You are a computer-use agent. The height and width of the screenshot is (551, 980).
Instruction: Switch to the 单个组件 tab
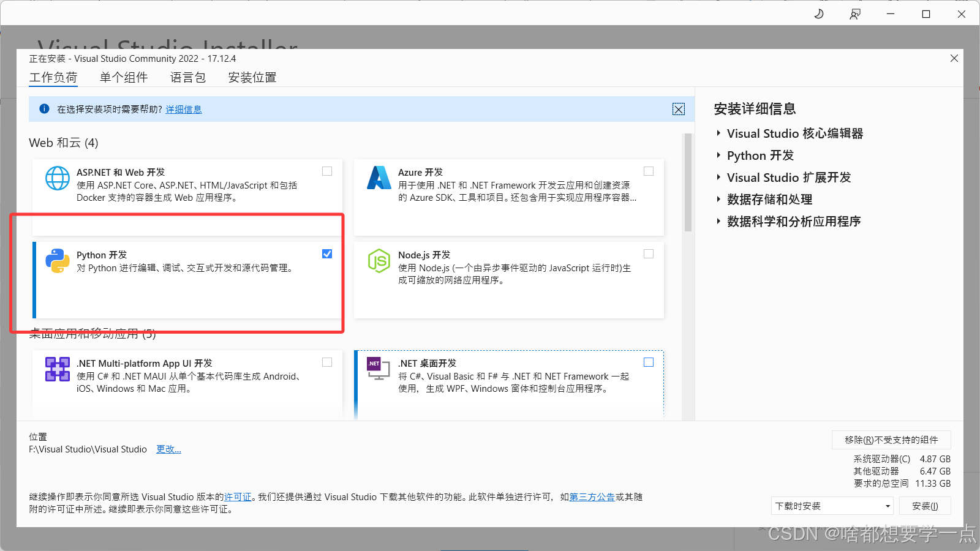[124, 78]
